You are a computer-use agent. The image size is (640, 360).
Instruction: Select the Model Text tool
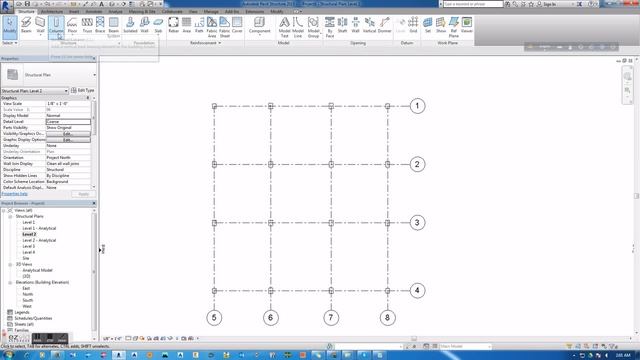coord(284,27)
